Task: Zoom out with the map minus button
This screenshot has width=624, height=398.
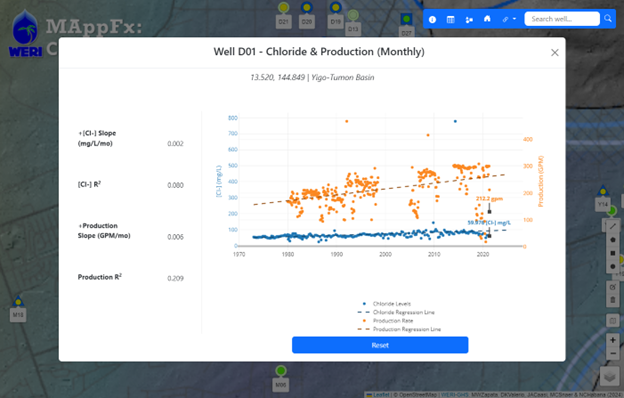Action: [613, 353]
